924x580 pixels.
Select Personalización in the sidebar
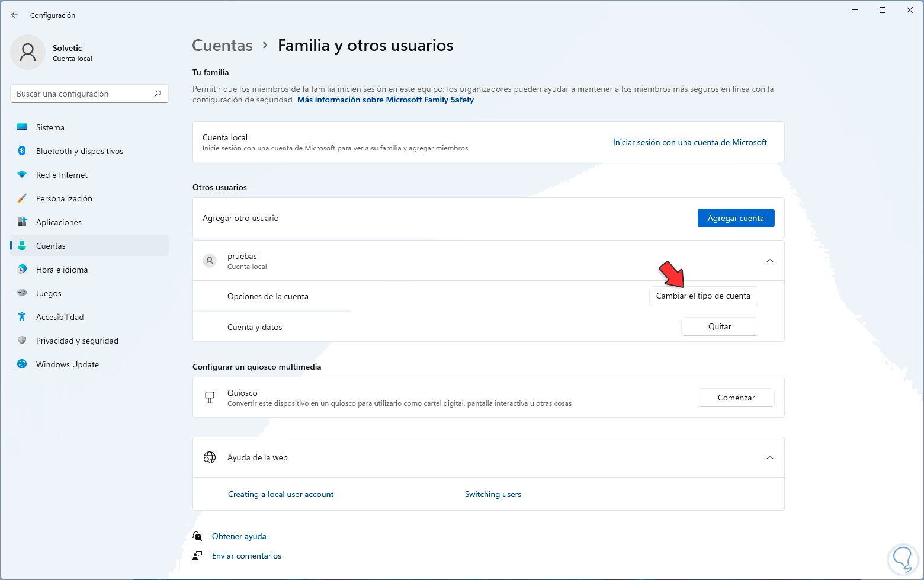pos(64,198)
